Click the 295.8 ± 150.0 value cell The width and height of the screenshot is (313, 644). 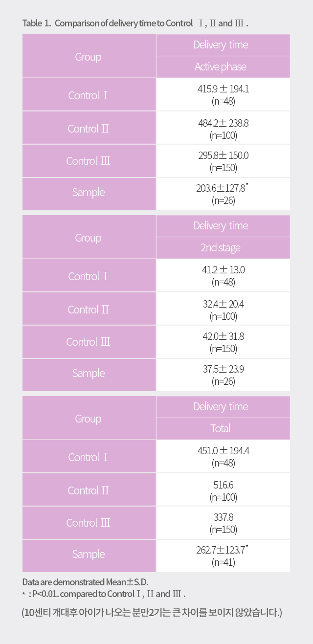(x=223, y=161)
